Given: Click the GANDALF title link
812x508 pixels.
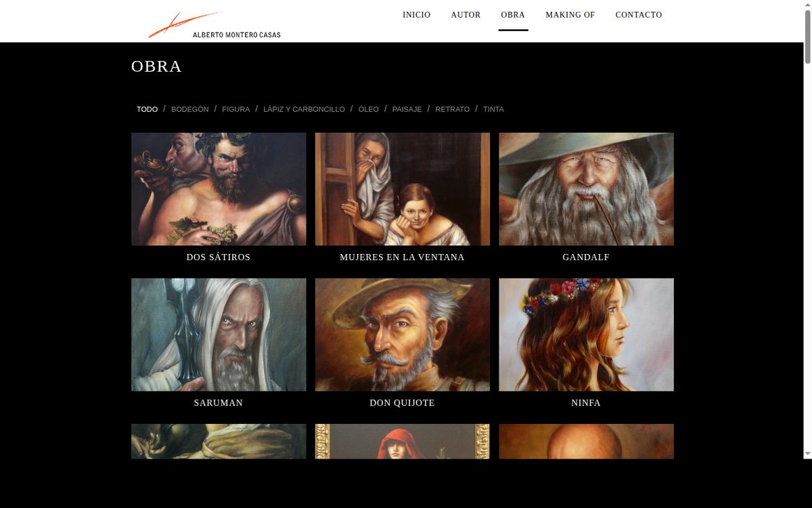Looking at the screenshot, I should (586, 257).
